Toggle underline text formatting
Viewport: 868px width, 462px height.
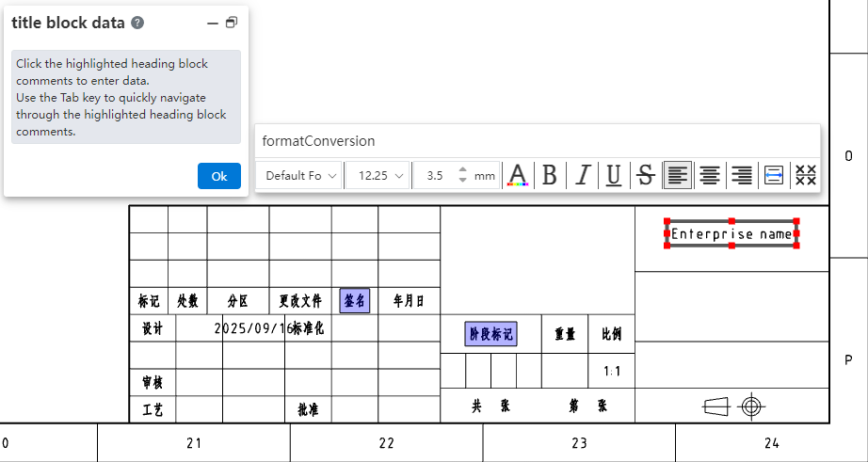click(613, 175)
